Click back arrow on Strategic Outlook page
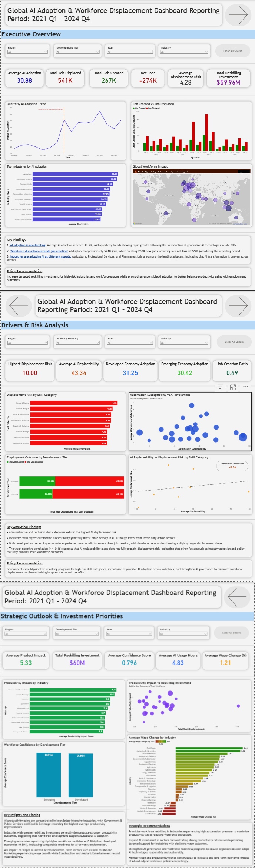 click(x=237, y=597)
